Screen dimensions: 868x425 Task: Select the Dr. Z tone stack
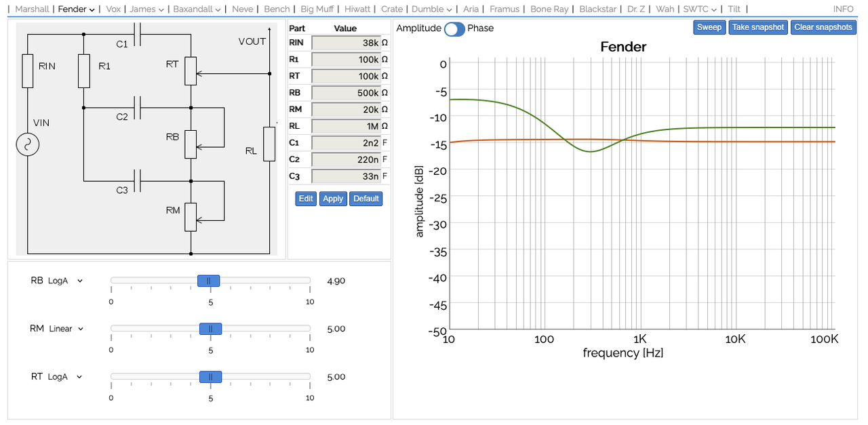coord(636,9)
